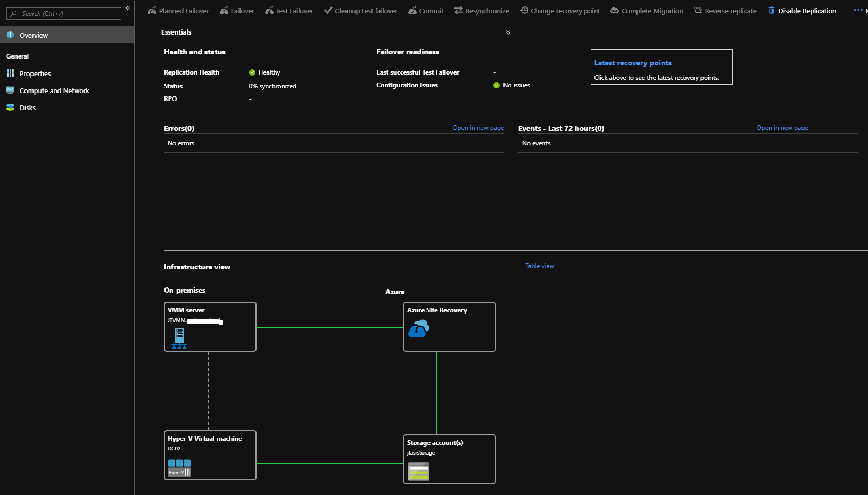Image resolution: width=868 pixels, height=495 pixels.
Task: Select the Commit action icon
Action: coord(412,10)
